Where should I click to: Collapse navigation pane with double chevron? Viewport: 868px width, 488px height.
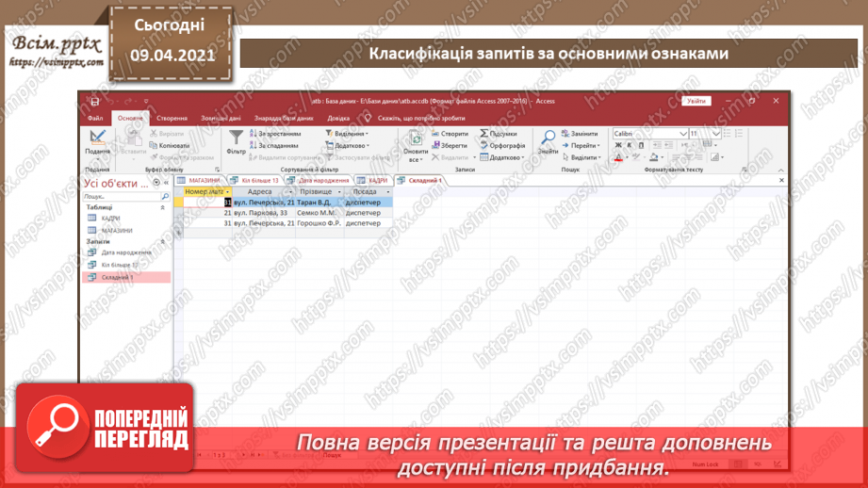166,183
